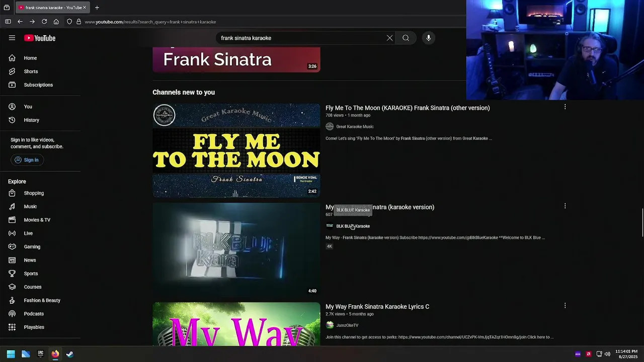Click the page vertical scrollbar thumb

[x=642, y=222]
